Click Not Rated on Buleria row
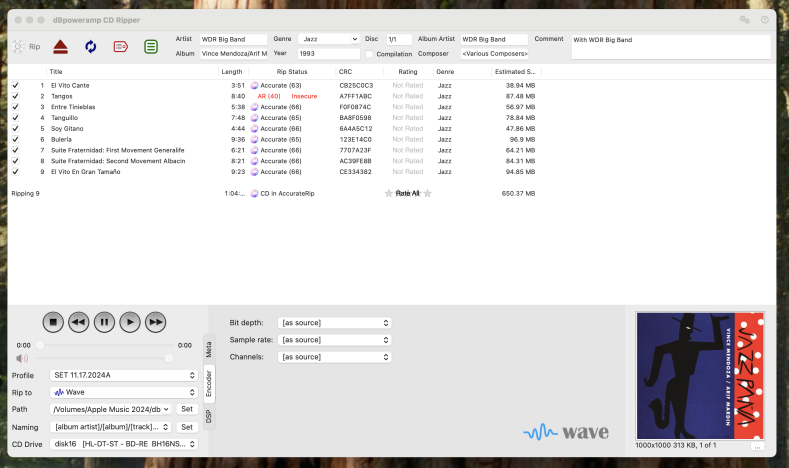The height and width of the screenshot is (468, 789). point(408,139)
